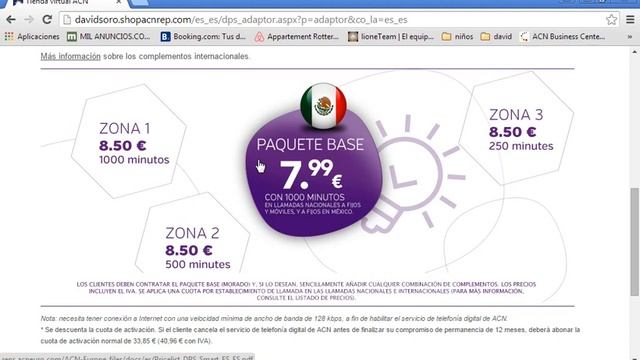Open the niños bookmarks folder
Image resolution: width=640 pixels, height=360 pixels.
[458, 37]
